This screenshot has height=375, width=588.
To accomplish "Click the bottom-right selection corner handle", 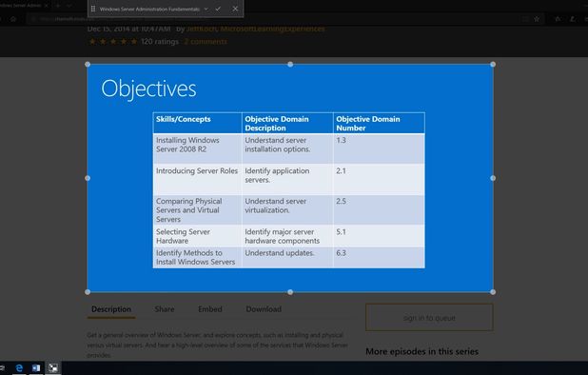I will (493, 292).
